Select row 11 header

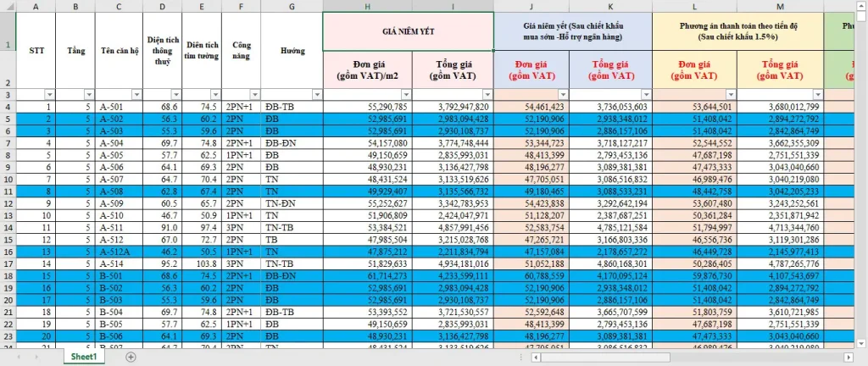coord(8,191)
